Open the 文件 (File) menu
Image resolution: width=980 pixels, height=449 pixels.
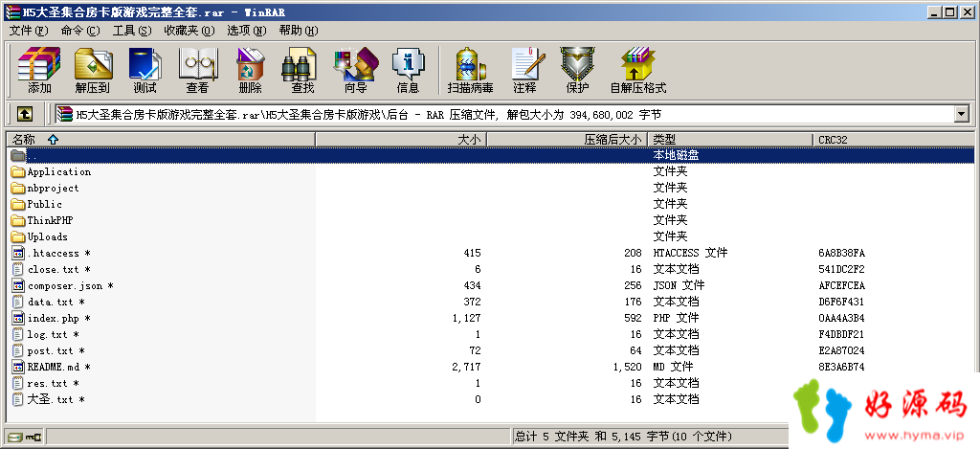29,31
